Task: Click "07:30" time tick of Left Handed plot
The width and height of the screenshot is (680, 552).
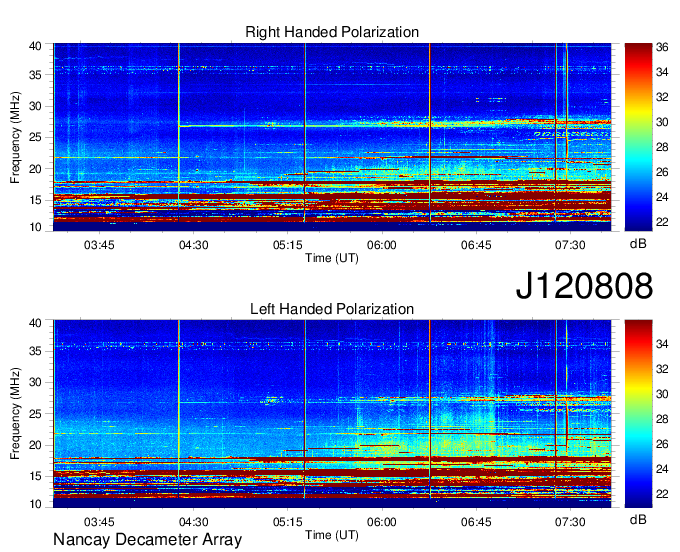Action: click(x=570, y=522)
